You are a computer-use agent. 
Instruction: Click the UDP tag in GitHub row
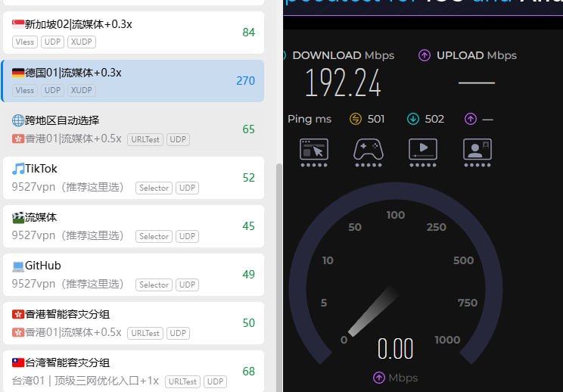[187, 285]
